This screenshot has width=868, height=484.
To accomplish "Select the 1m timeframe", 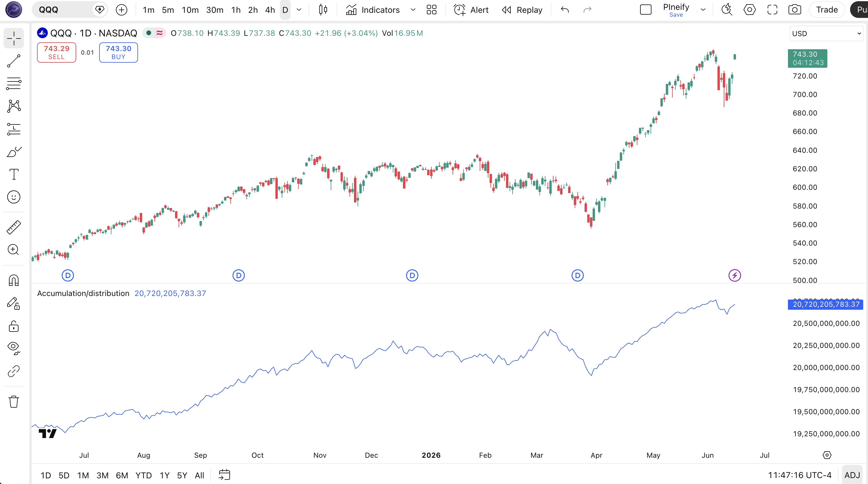I will point(148,10).
